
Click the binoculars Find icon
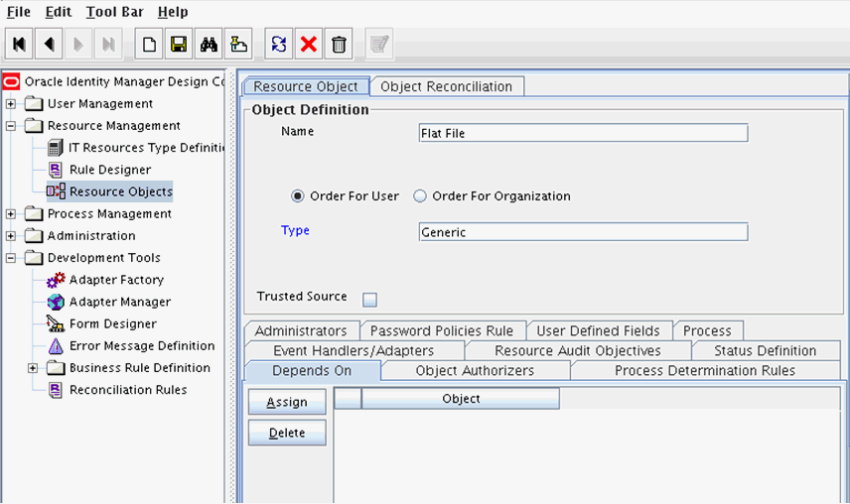(210, 45)
